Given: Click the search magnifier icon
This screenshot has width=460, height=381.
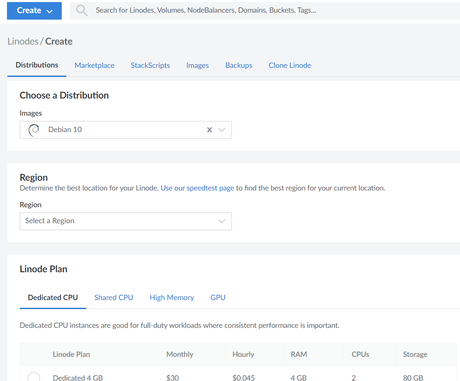Looking at the screenshot, I should point(81,10).
